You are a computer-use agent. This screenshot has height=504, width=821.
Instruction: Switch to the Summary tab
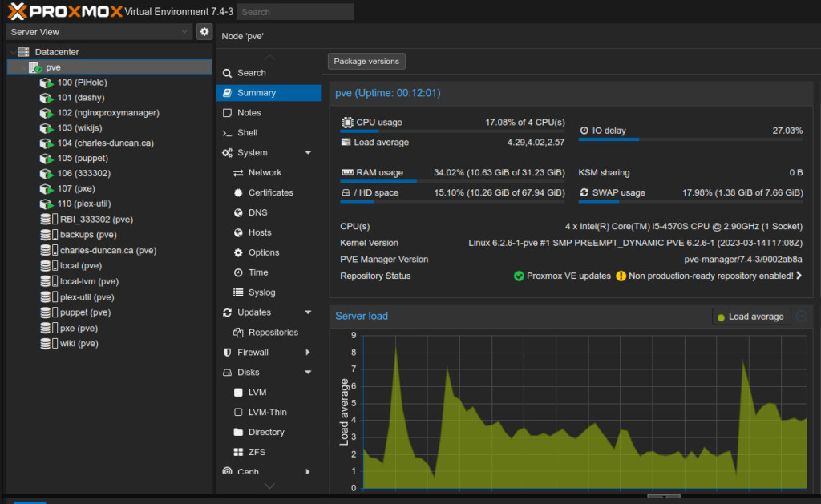coord(256,93)
